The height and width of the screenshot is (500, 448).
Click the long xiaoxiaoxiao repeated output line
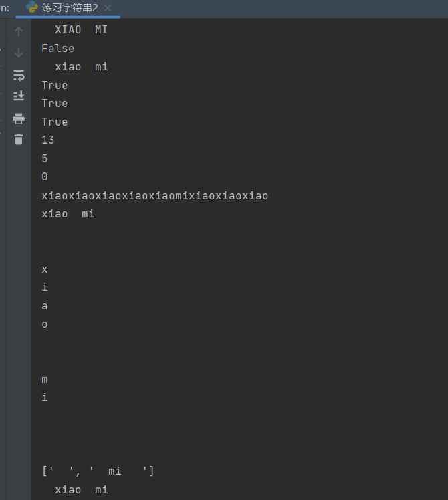click(154, 195)
